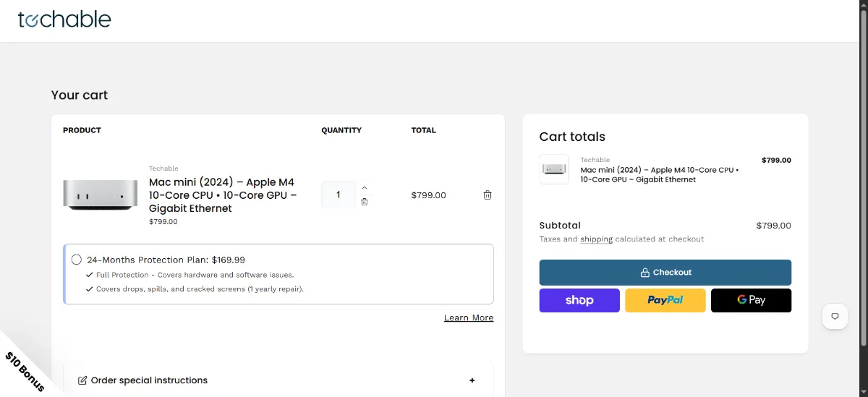Screen dimensions: 868x397
Task: Click the Your cart heading
Action: point(80,95)
